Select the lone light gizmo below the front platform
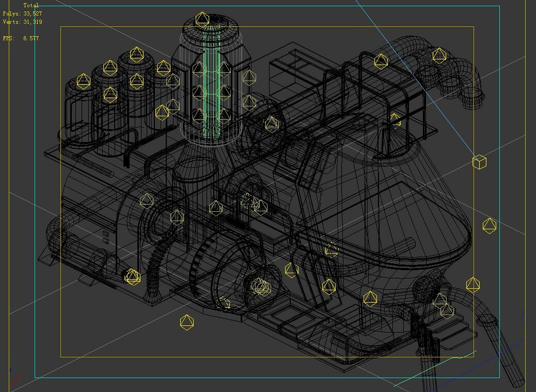536x392 pixels. point(186,322)
